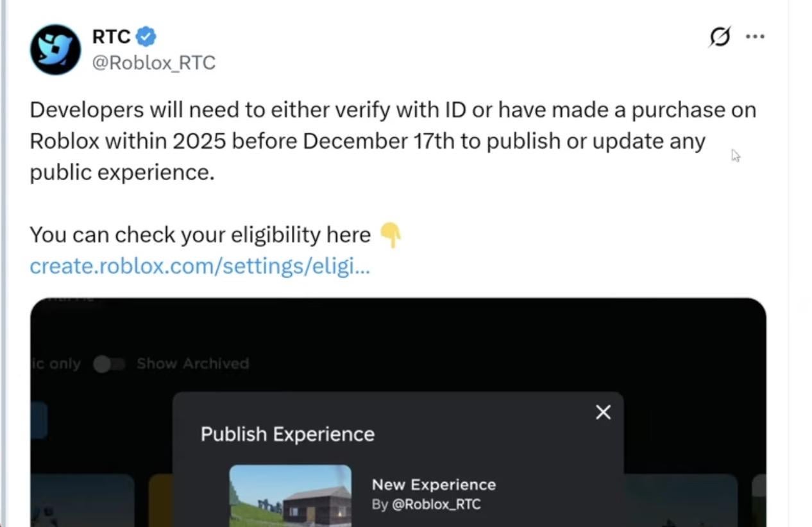
Task: Open the dimmed experience card left of dialog
Action: (x=82, y=500)
